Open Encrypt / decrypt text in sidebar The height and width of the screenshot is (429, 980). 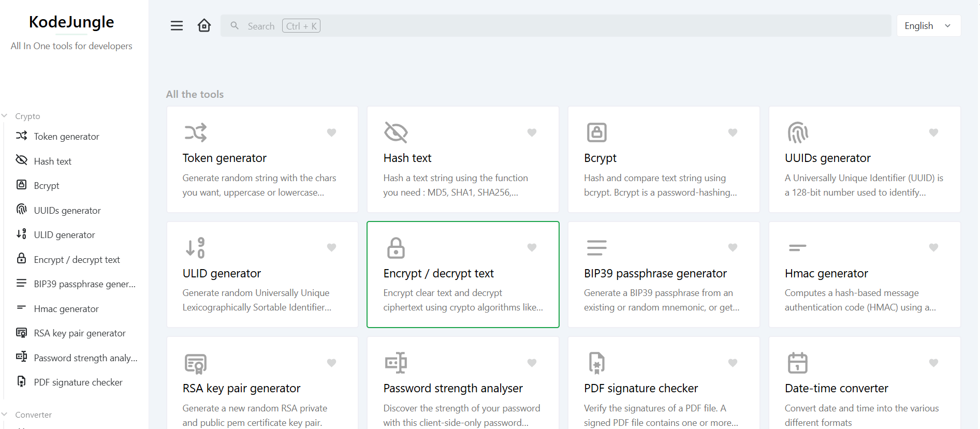[x=76, y=259]
